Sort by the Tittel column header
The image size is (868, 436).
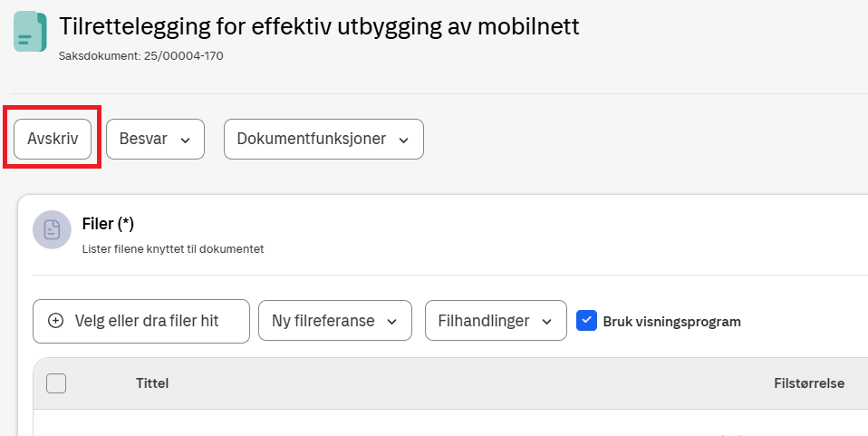point(152,383)
